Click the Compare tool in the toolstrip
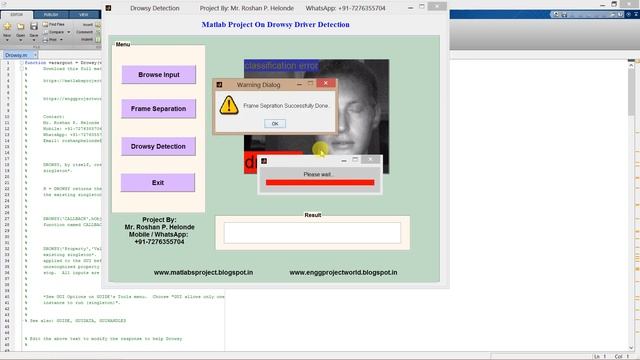 pyautogui.click(x=53, y=32)
